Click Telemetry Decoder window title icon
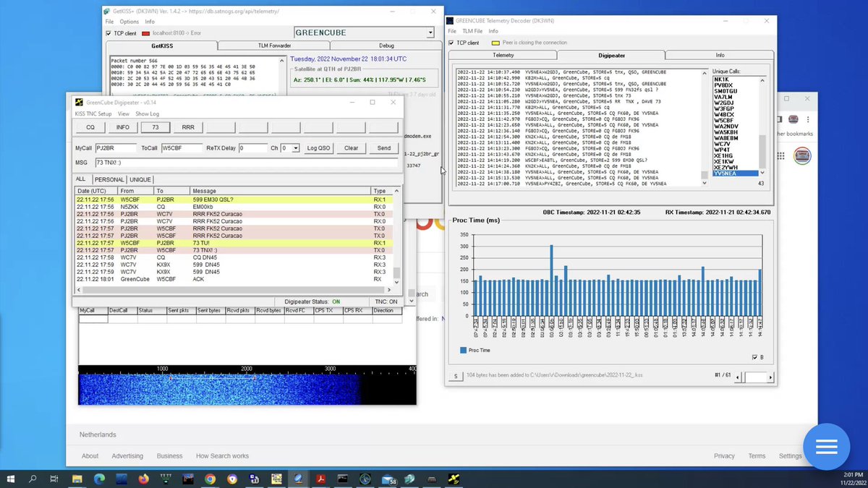Image resolution: width=868 pixels, height=488 pixels. click(450, 21)
